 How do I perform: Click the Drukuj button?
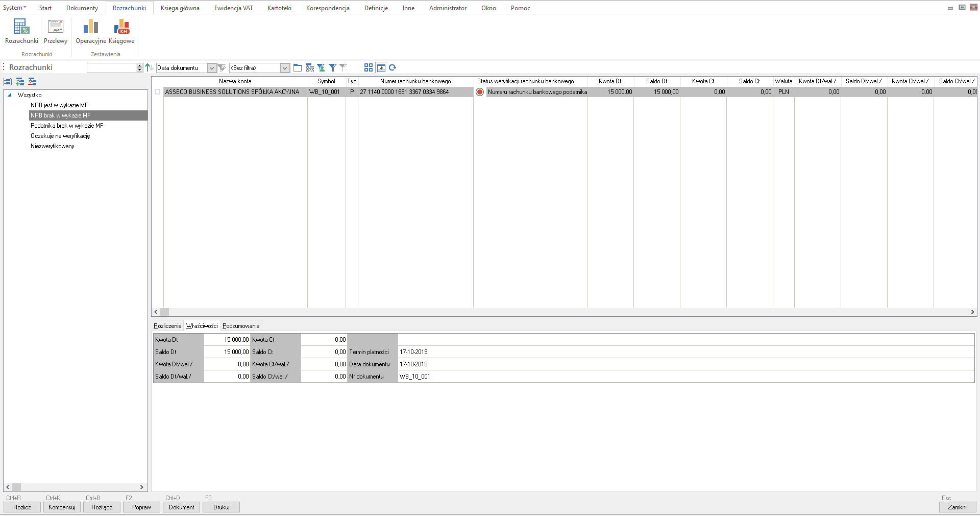coord(222,507)
